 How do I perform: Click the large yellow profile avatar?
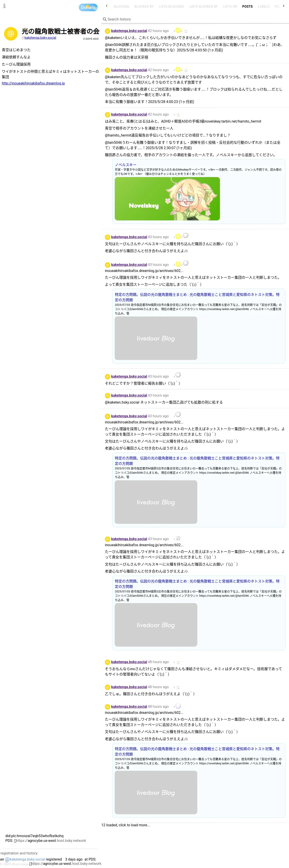click(x=11, y=34)
